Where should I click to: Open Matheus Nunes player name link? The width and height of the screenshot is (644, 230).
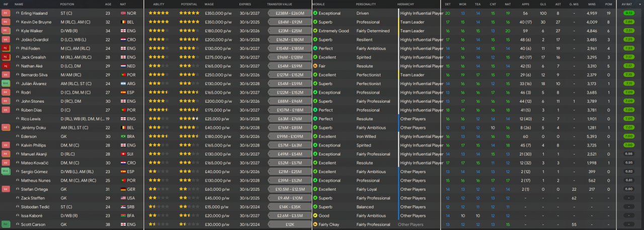coord(36,181)
